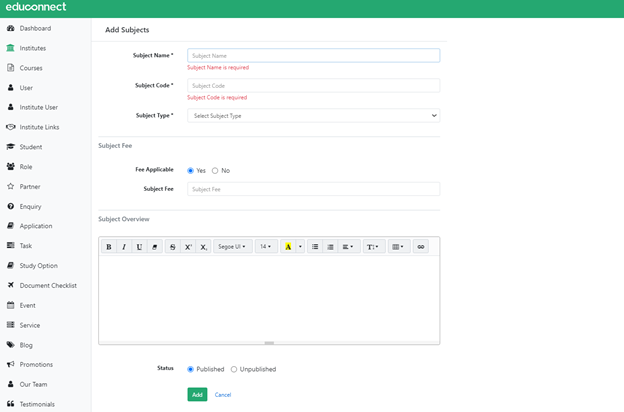Toggle bold formatting in editor
Viewport: 624px width, 412px height.
coord(109,247)
